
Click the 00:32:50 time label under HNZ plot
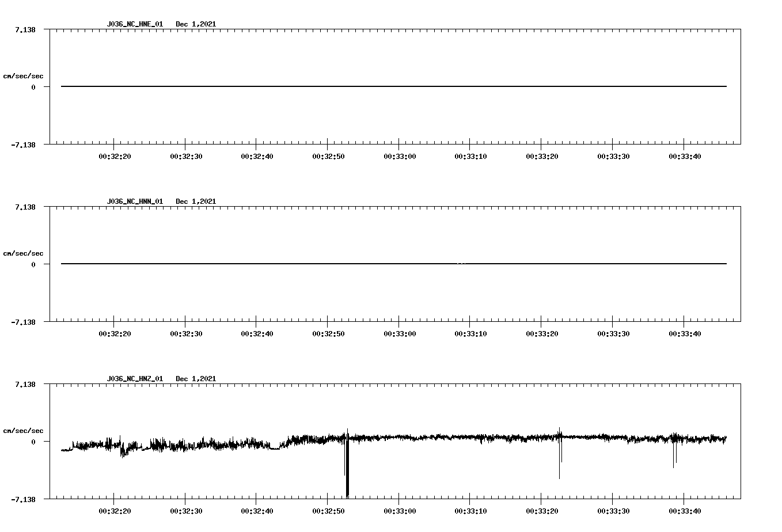tap(328, 511)
